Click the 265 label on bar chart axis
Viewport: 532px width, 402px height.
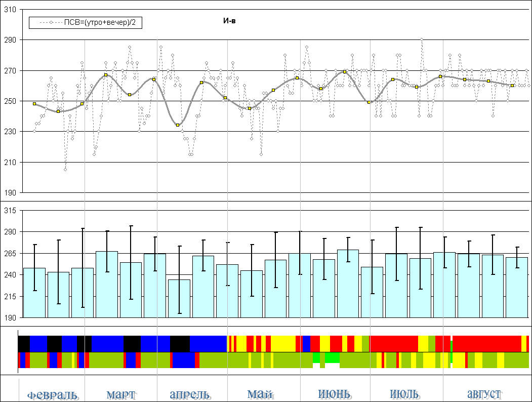[x=10, y=254]
